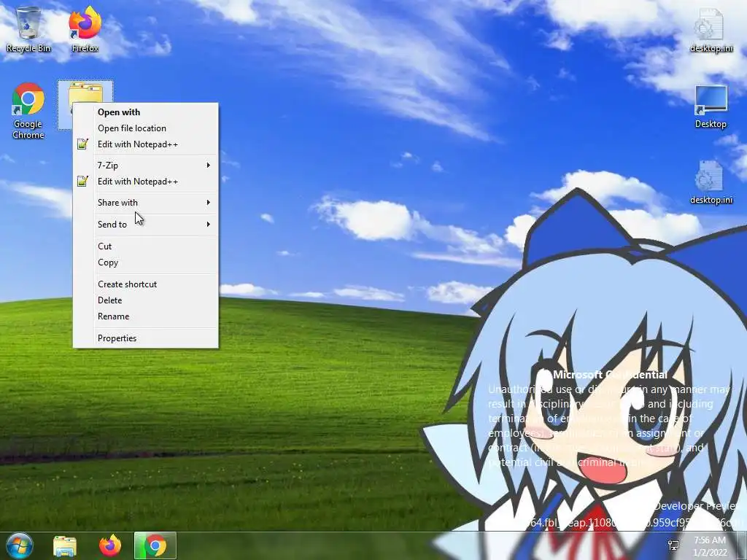Viewport: 747px width, 560px height.
Task: Expand the Share with submenu
Action: (146, 203)
